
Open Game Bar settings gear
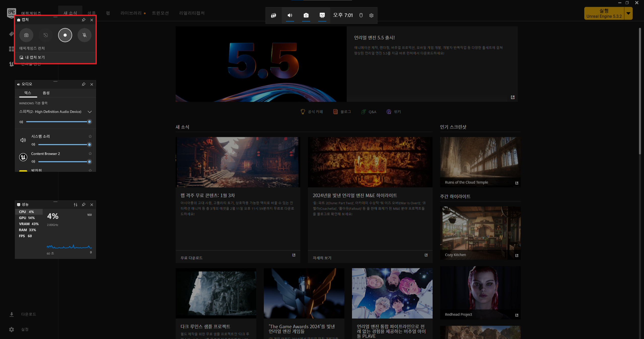pos(371,15)
